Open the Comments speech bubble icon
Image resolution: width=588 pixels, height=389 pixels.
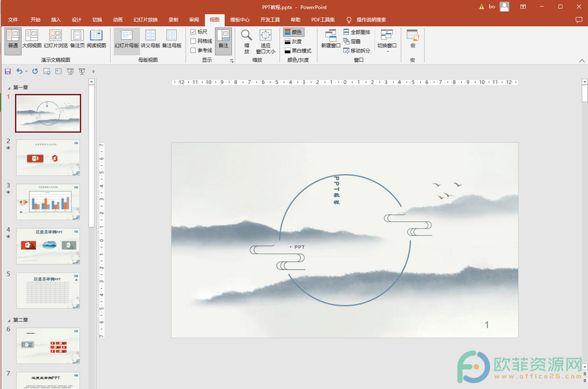(579, 20)
